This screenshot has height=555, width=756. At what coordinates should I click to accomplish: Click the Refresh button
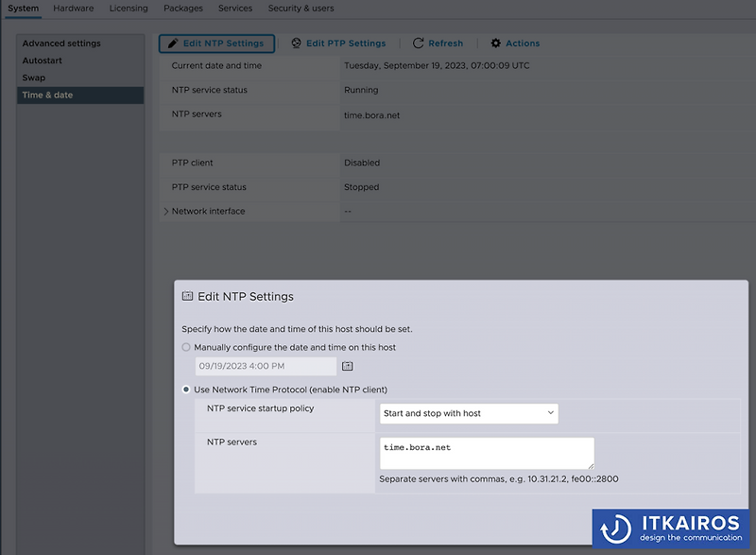pos(438,43)
